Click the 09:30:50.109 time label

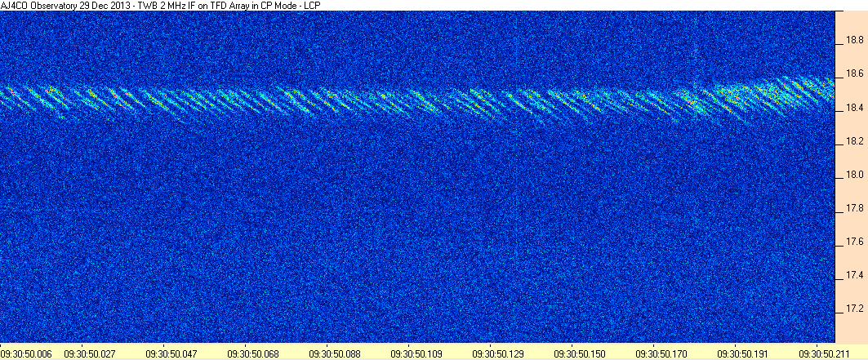(415, 353)
